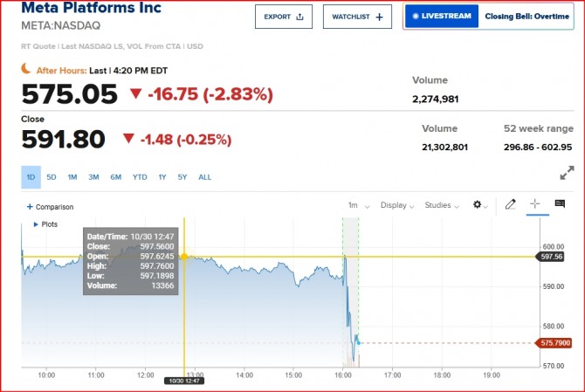This screenshot has height=392, width=585.
Task: Expand the Plots disclosure triangle
Action: coord(35,224)
